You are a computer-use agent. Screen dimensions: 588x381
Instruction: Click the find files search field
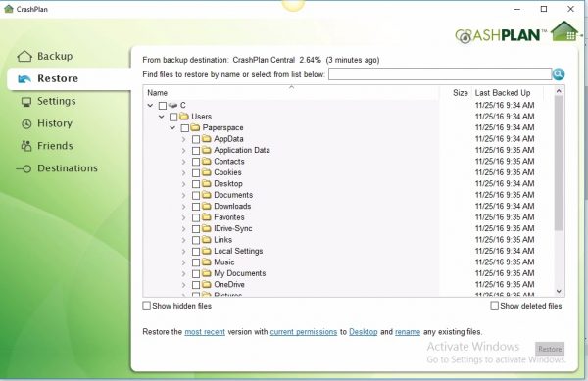(x=440, y=74)
